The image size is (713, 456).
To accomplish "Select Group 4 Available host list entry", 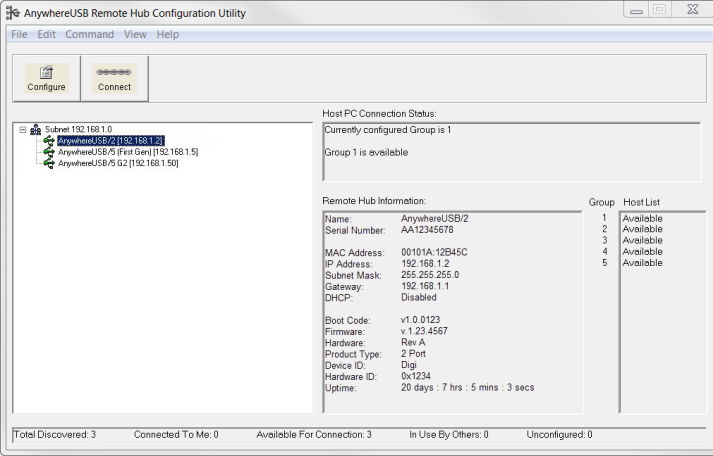I will click(x=642, y=252).
